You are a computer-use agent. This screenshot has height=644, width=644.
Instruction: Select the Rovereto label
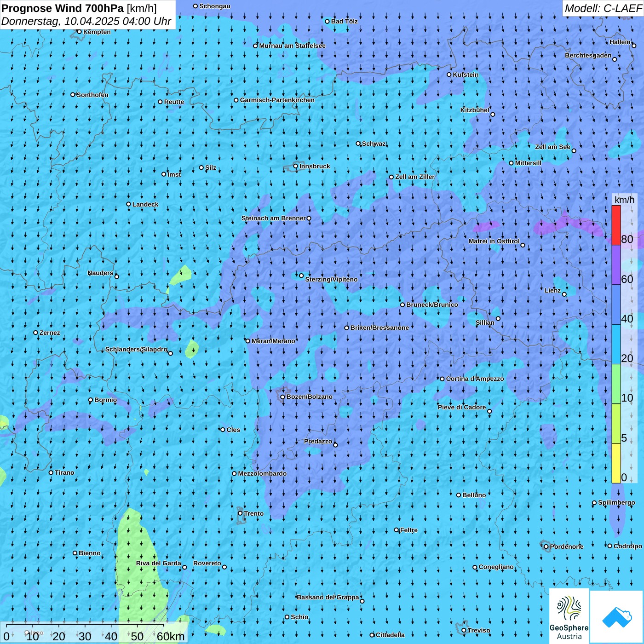coord(207,563)
